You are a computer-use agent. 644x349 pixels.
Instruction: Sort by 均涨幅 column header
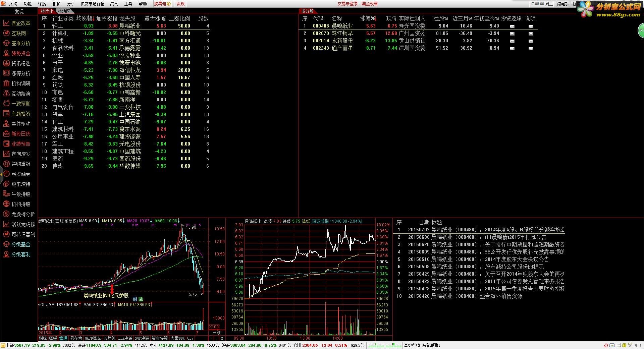[86, 18]
